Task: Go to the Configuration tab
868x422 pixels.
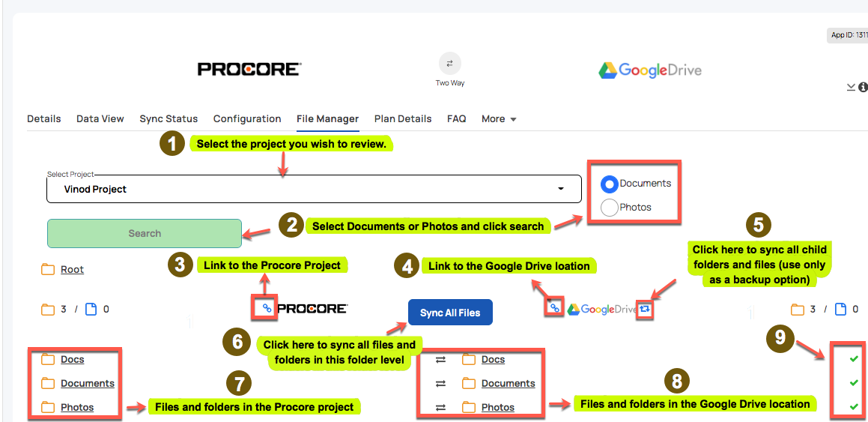Action: (247, 118)
